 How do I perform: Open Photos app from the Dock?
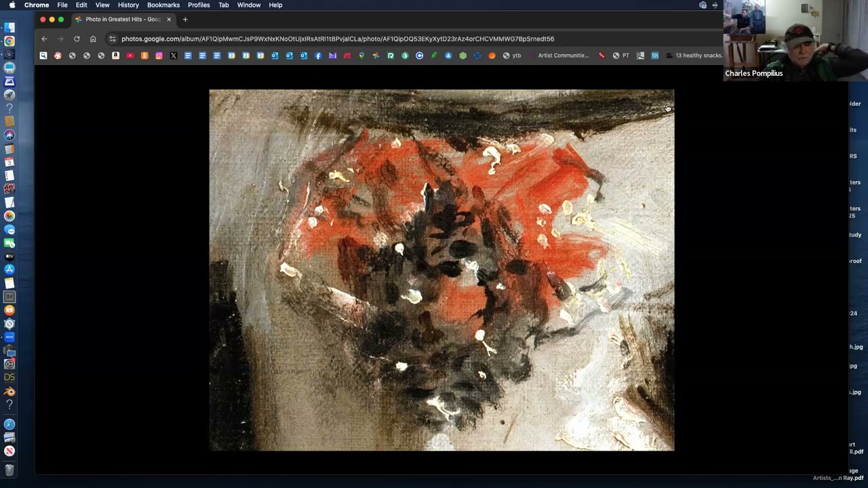pyautogui.click(x=9, y=216)
